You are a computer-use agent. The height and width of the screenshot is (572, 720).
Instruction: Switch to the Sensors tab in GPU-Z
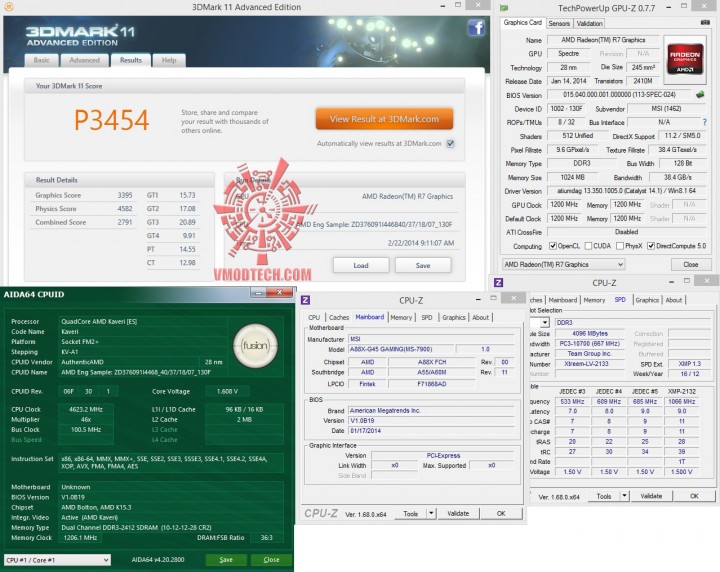(559, 23)
